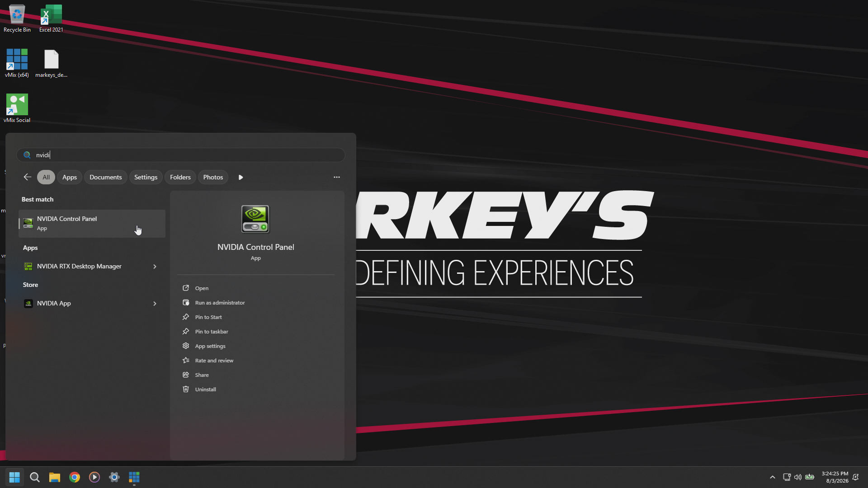This screenshot has height=488, width=868.
Task: Expand NVIDIA App result chevron
Action: [x=155, y=304]
